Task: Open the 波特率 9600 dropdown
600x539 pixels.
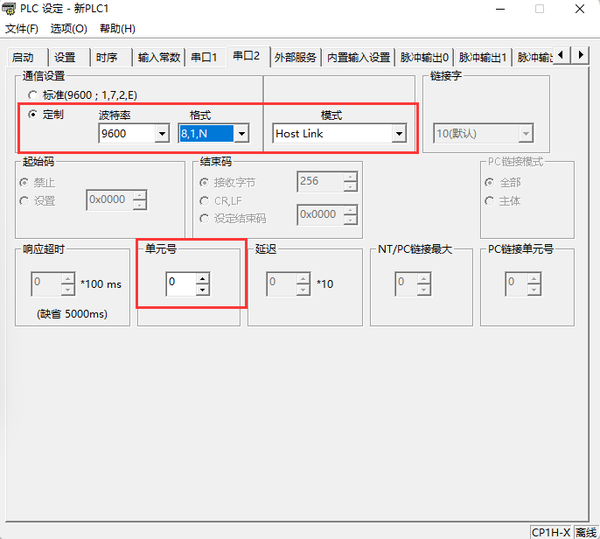Action: pyautogui.click(x=162, y=134)
